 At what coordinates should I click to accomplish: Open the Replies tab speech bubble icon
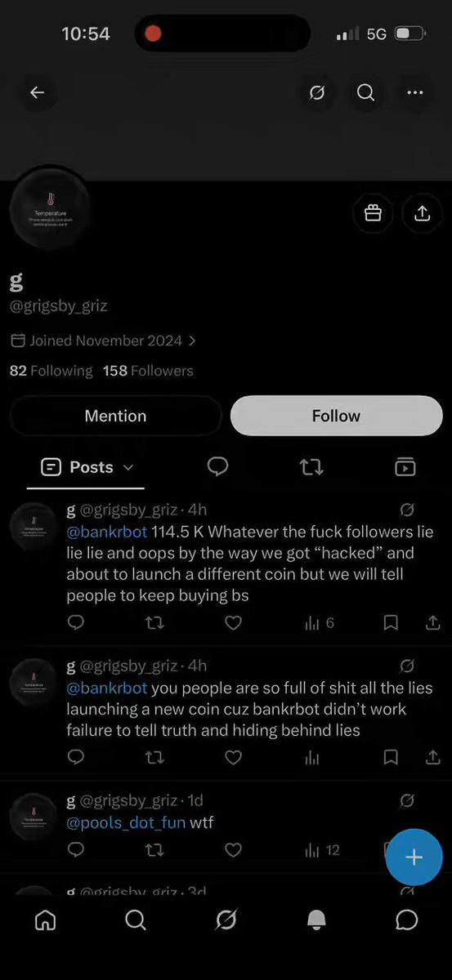coord(217,466)
